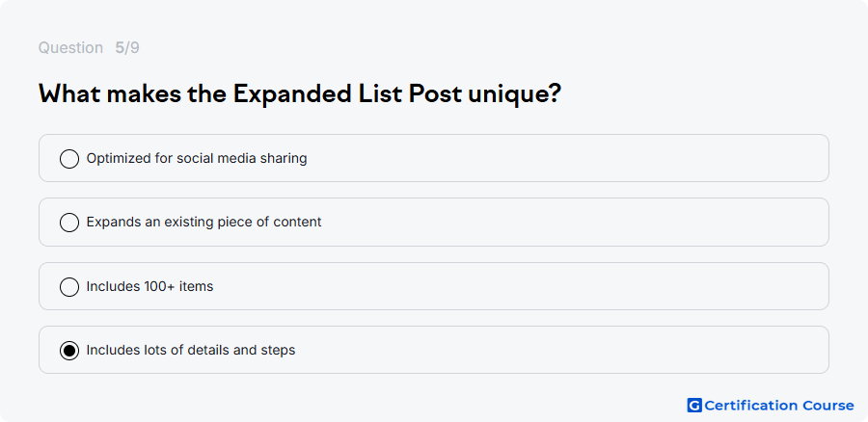Choose the 'Expands an existing piece of content' radio
Image resolution: width=868 pixels, height=422 pixels.
tap(69, 223)
